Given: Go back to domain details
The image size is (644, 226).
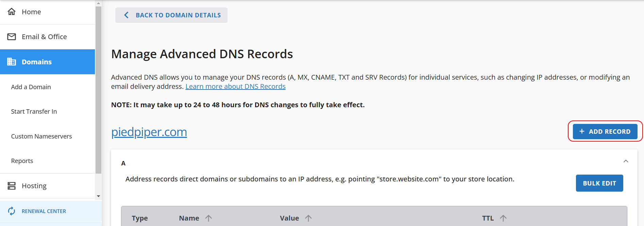Looking at the screenshot, I should 171,15.
